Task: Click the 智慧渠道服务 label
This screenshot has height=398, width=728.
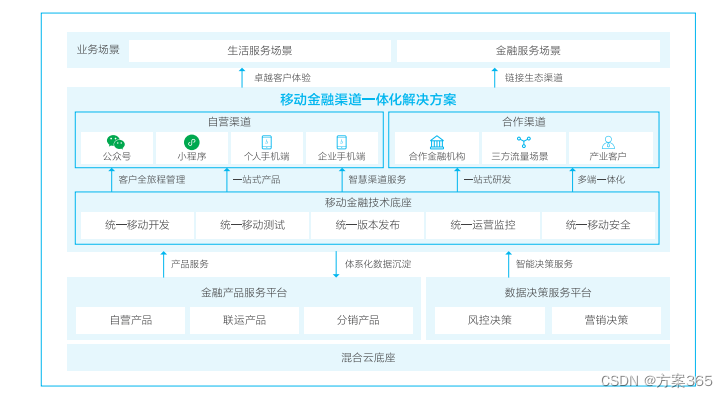Action: pos(377,180)
